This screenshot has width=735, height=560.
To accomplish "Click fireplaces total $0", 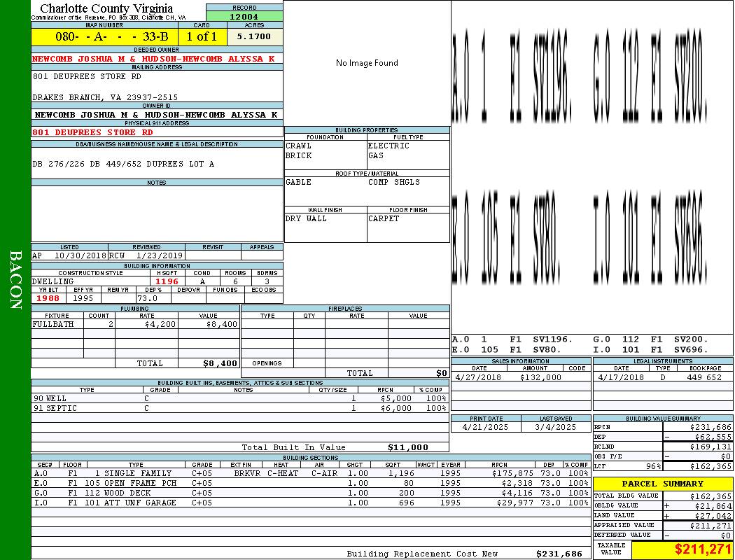I will [x=442, y=374].
